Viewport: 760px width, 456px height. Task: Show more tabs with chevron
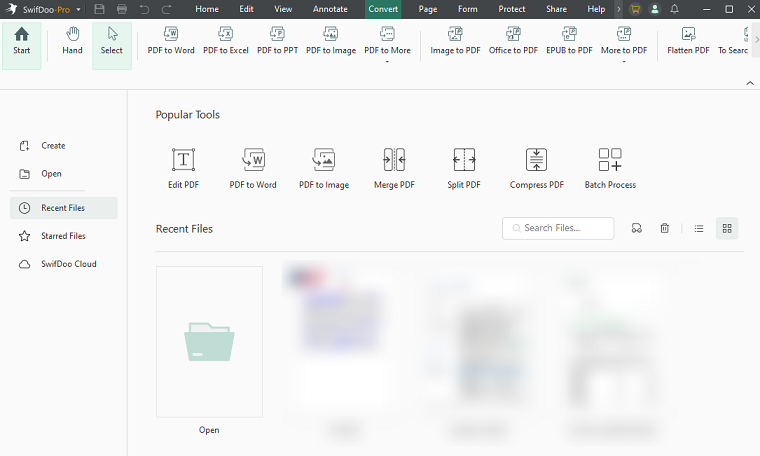pos(618,9)
